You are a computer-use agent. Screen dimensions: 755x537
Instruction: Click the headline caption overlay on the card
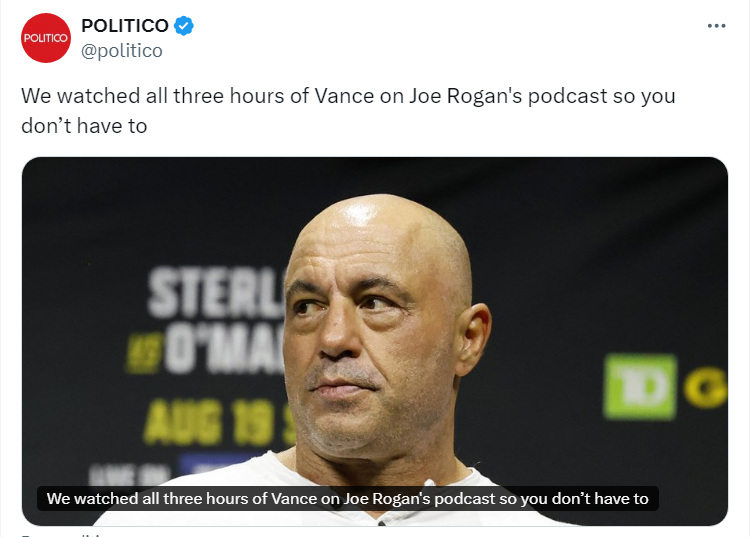tap(348, 498)
